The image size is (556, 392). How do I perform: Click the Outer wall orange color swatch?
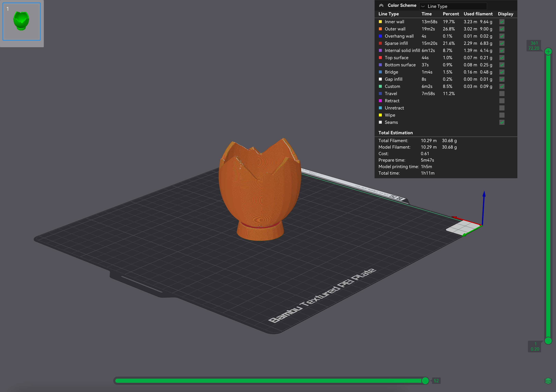click(x=380, y=29)
